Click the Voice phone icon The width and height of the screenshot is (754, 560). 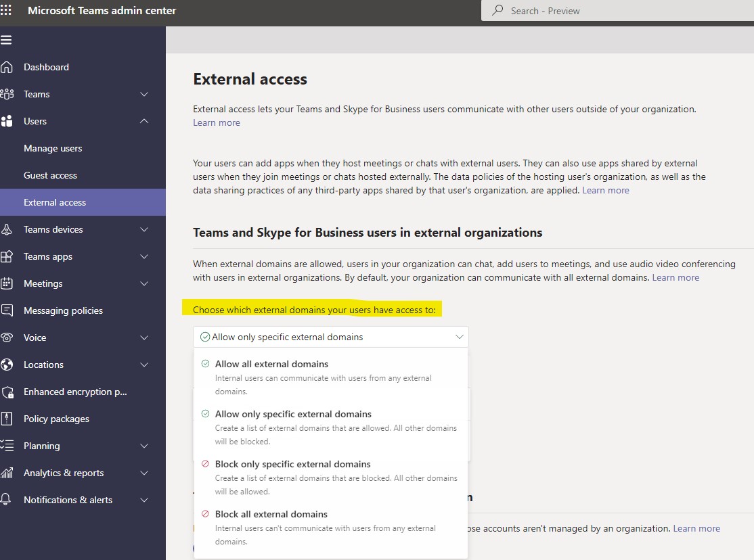(x=7, y=337)
